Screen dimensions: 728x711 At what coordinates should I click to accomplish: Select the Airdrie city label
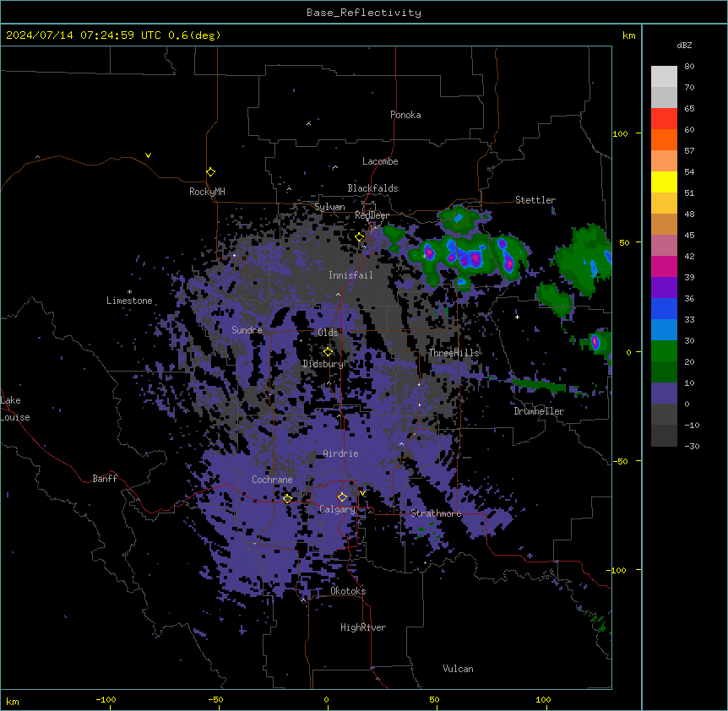tap(340, 453)
